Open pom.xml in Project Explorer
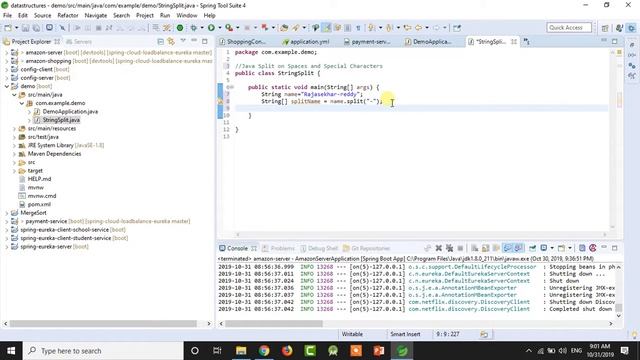 39,204
